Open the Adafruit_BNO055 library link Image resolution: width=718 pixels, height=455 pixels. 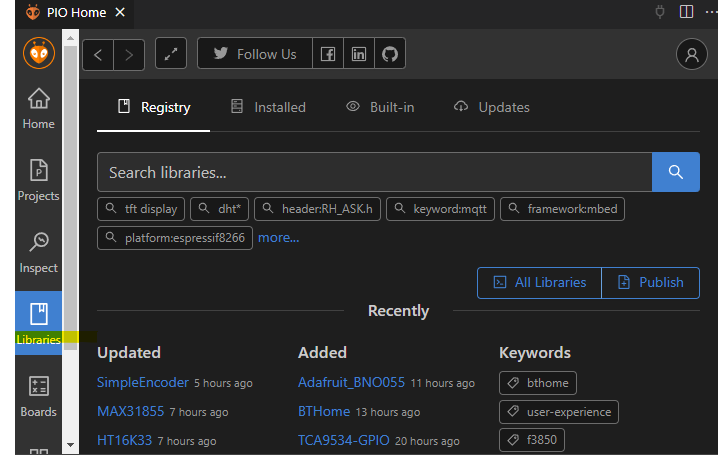click(352, 382)
